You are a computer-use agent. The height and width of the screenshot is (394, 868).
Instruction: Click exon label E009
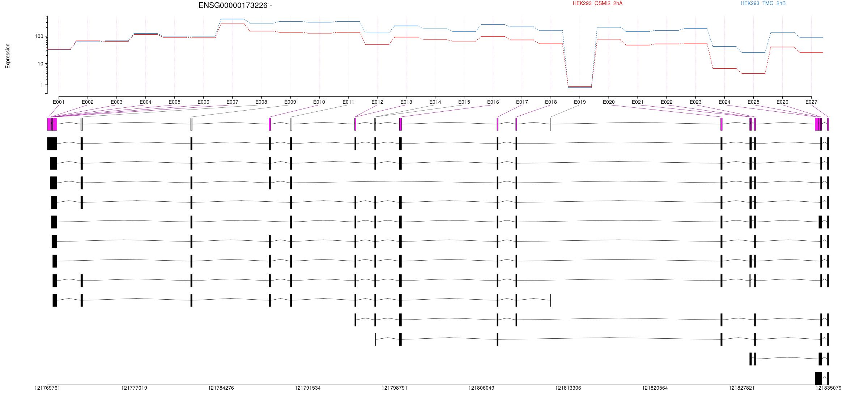click(x=290, y=102)
